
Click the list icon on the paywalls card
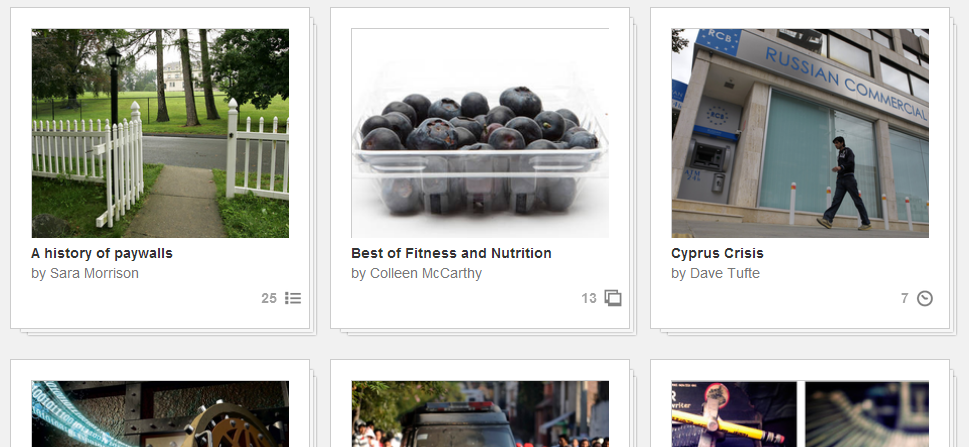293,299
